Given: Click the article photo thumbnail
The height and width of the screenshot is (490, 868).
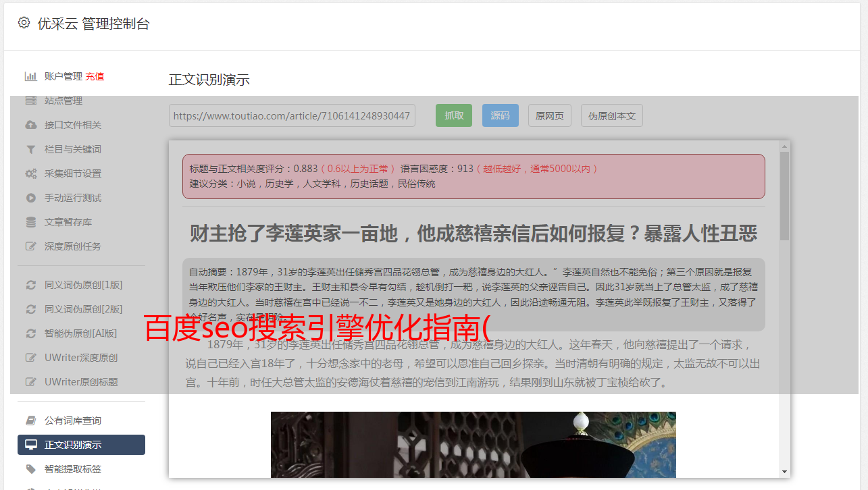Looking at the screenshot, I should pyautogui.click(x=473, y=444).
